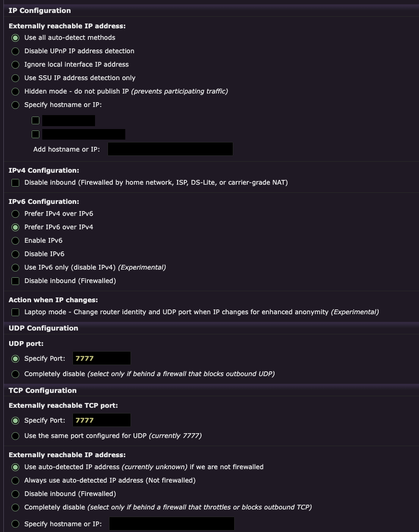This screenshot has width=419, height=532.
Task: Click the Add hostname or IP field
Action: (x=170, y=149)
